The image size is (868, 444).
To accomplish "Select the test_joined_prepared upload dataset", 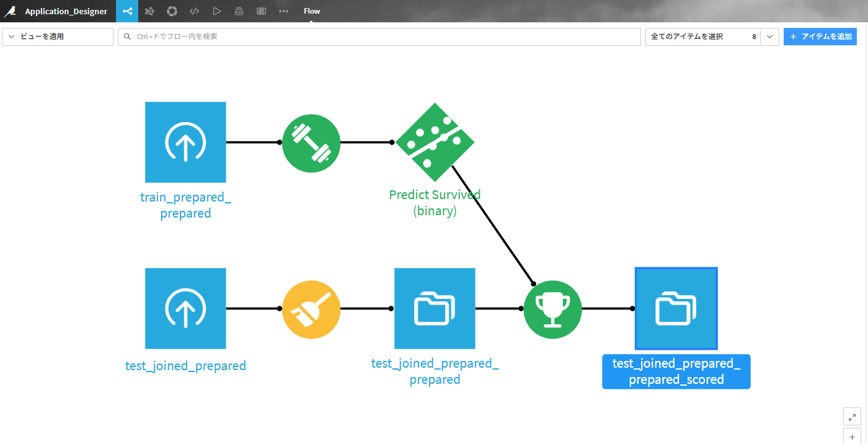I will [185, 309].
